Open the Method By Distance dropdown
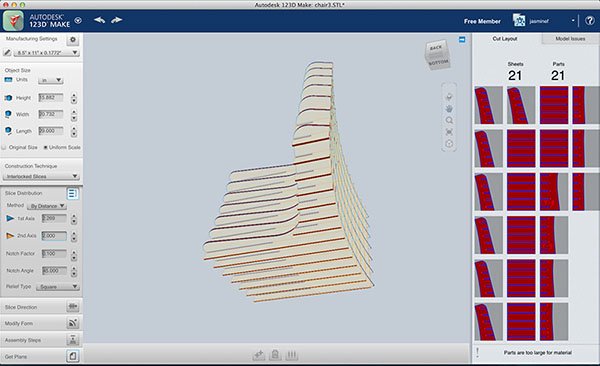 [47, 206]
